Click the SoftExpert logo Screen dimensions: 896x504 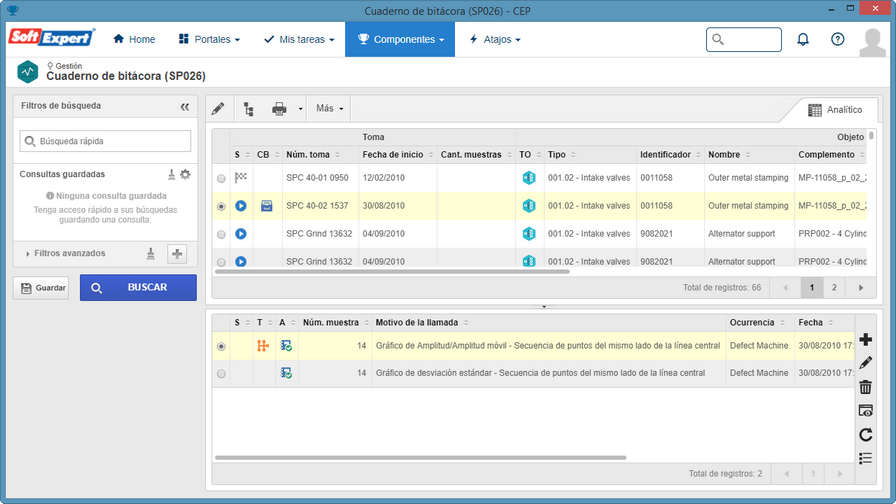pos(51,38)
